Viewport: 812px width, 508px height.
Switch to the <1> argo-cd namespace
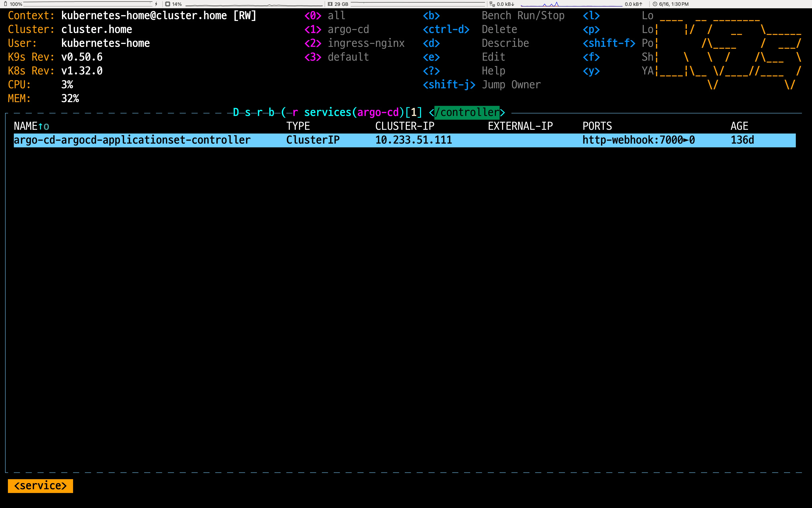(336, 30)
